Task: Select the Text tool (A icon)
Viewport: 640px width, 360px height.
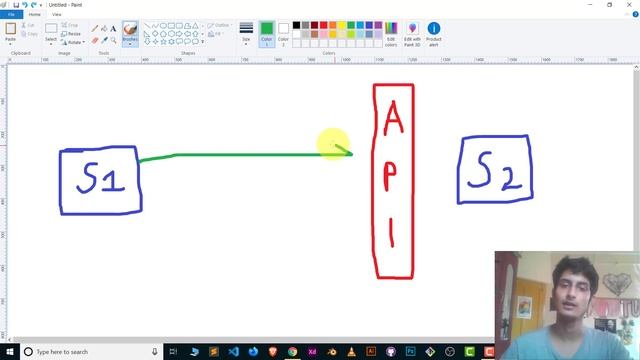Action: 113,29
